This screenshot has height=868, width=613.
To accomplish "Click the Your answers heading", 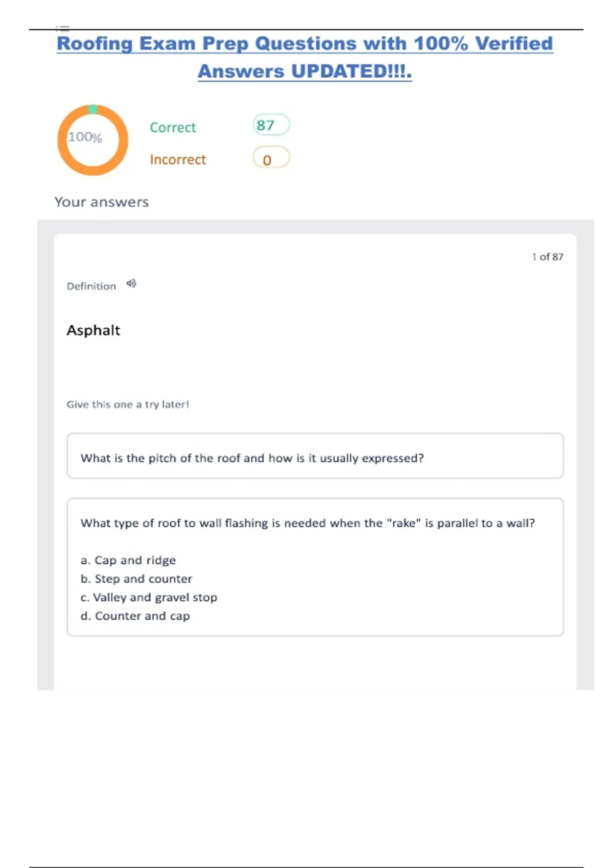I will click(102, 202).
